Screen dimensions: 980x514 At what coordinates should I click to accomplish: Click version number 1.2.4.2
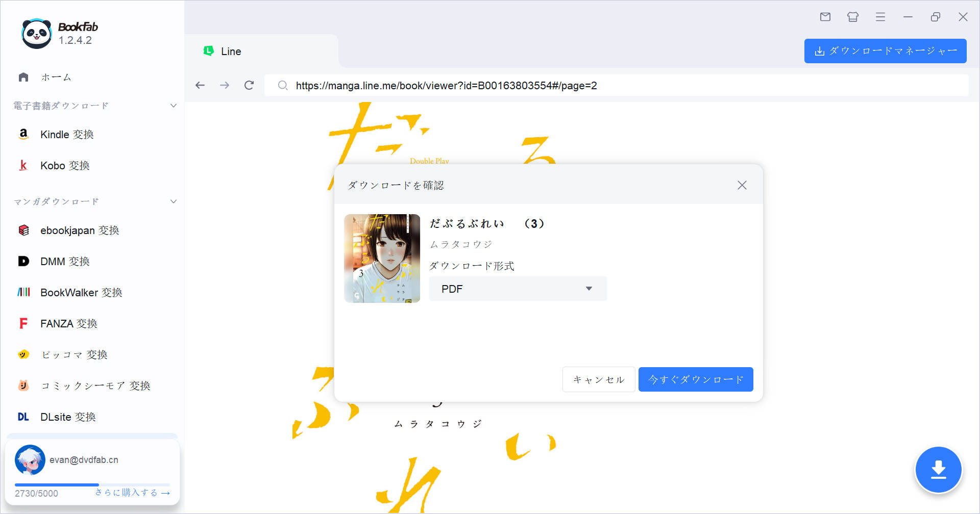pyautogui.click(x=75, y=40)
